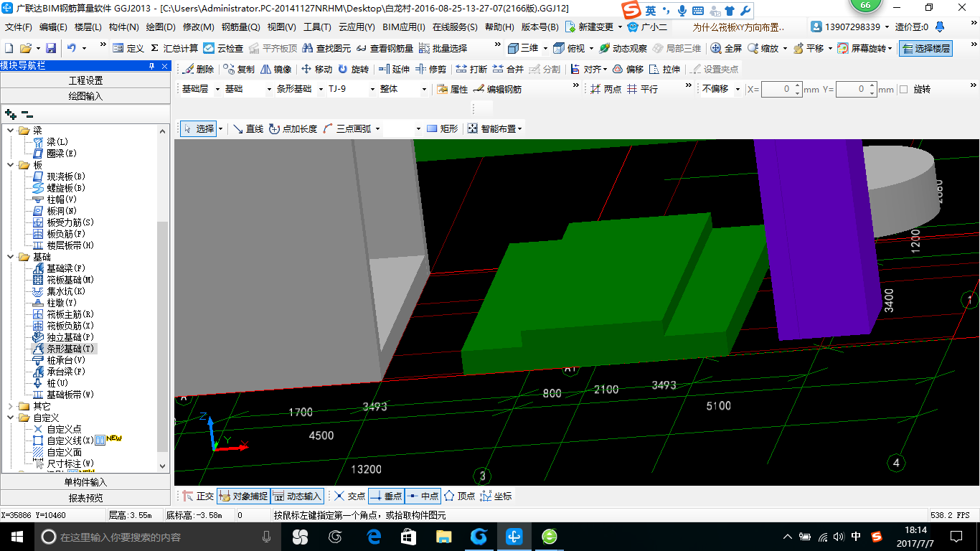This screenshot has width=980, height=551.
Task: Click the 两点 two-point axis tool
Action: click(x=606, y=89)
